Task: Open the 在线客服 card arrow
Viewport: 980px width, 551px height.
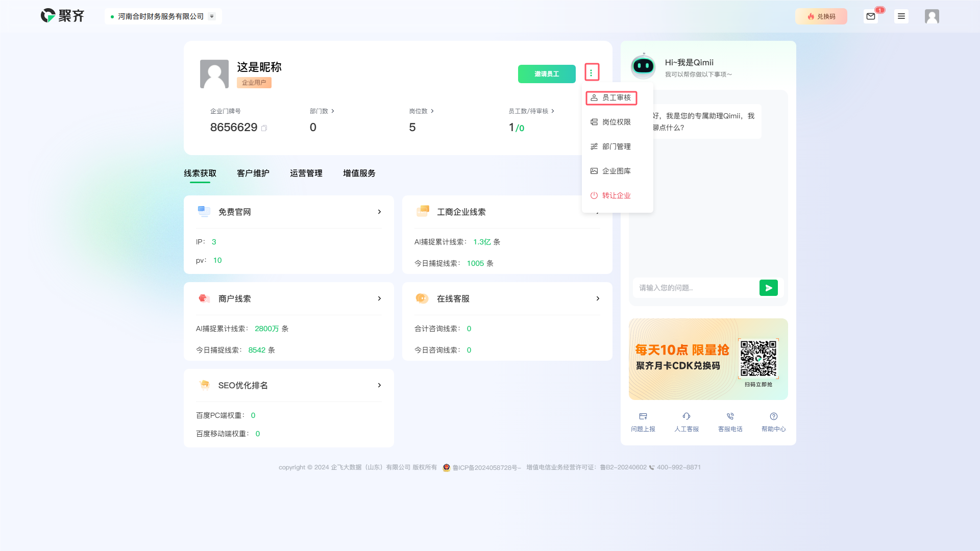Action: pyautogui.click(x=598, y=298)
